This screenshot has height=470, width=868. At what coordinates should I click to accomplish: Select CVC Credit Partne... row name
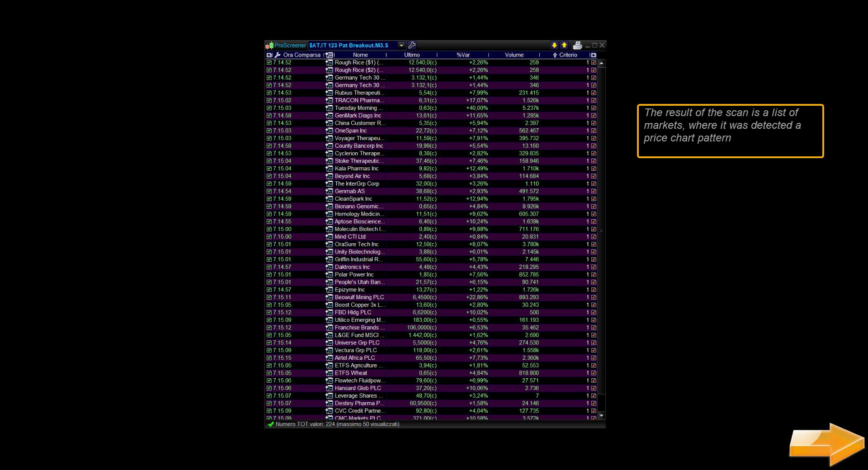point(360,411)
